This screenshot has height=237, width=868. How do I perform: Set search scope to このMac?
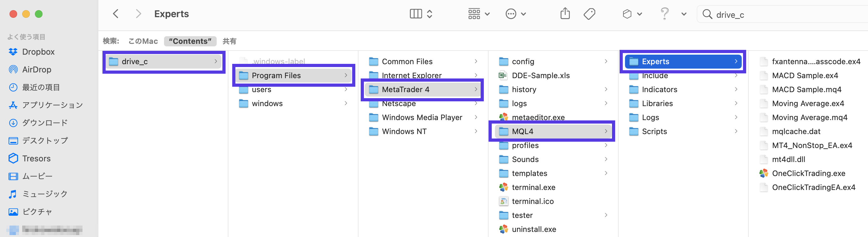coord(143,41)
